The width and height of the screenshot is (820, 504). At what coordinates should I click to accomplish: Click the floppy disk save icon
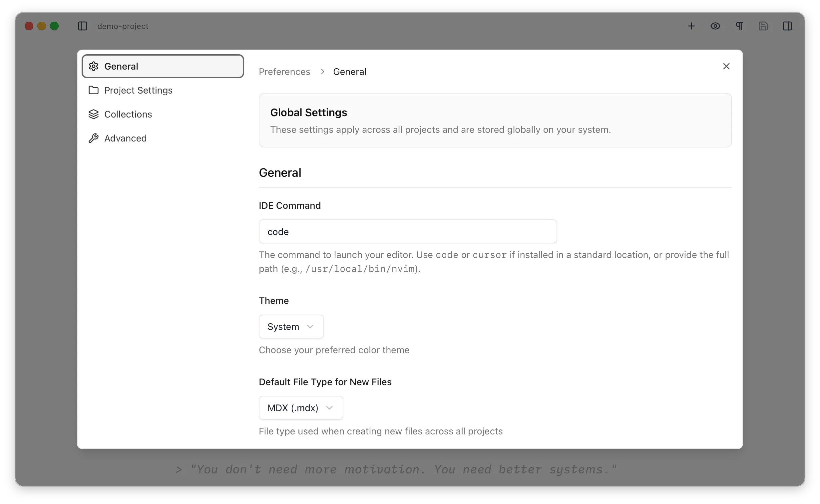pyautogui.click(x=763, y=26)
